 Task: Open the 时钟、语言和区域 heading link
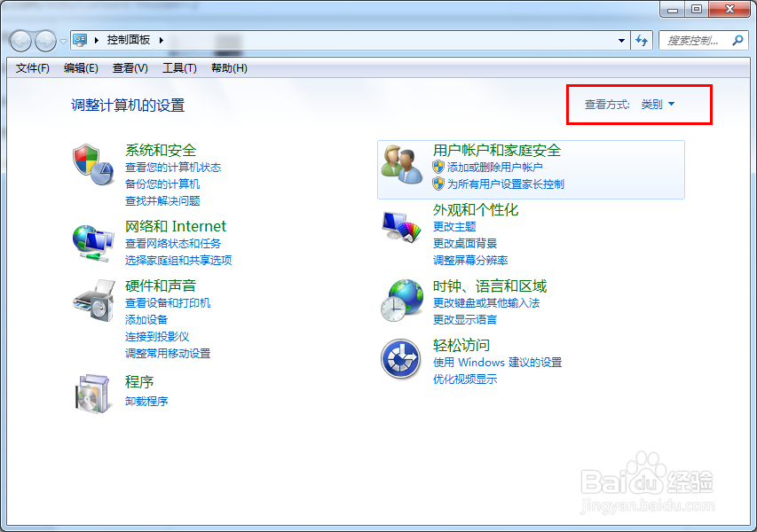tap(490, 286)
